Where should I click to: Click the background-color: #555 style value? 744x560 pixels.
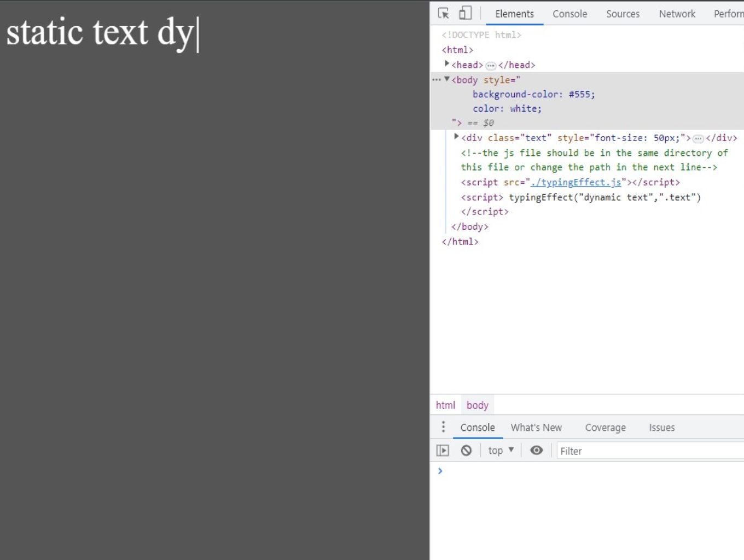coord(533,94)
